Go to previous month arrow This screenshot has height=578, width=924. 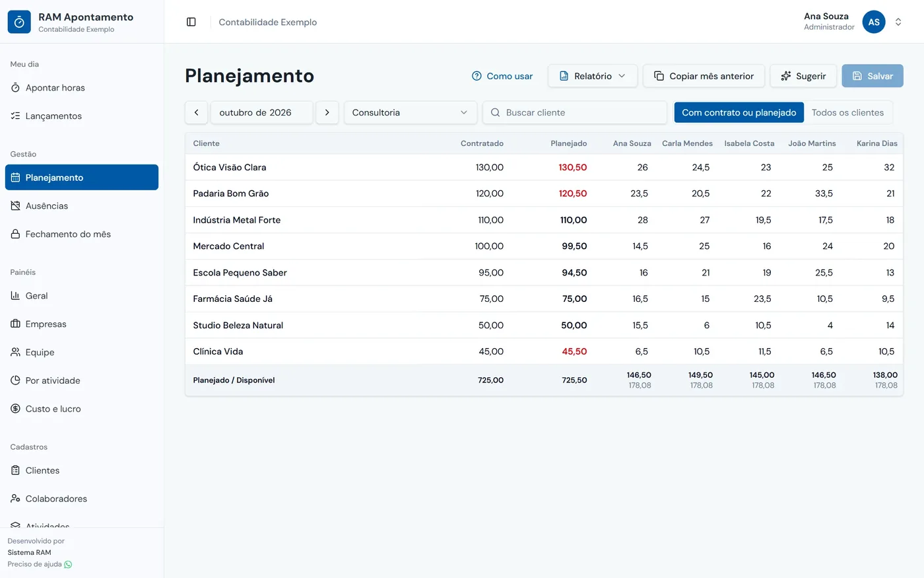tap(197, 112)
